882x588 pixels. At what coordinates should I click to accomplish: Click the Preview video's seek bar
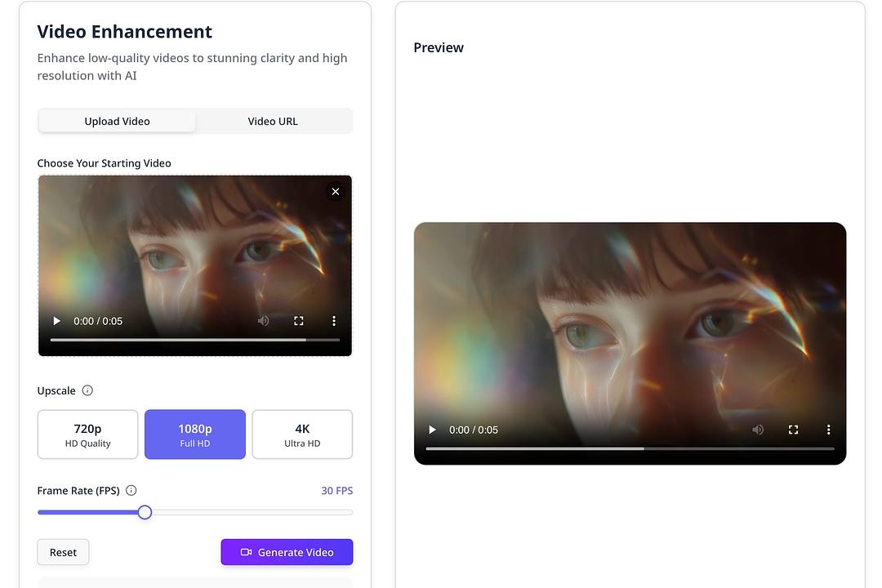coord(629,448)
